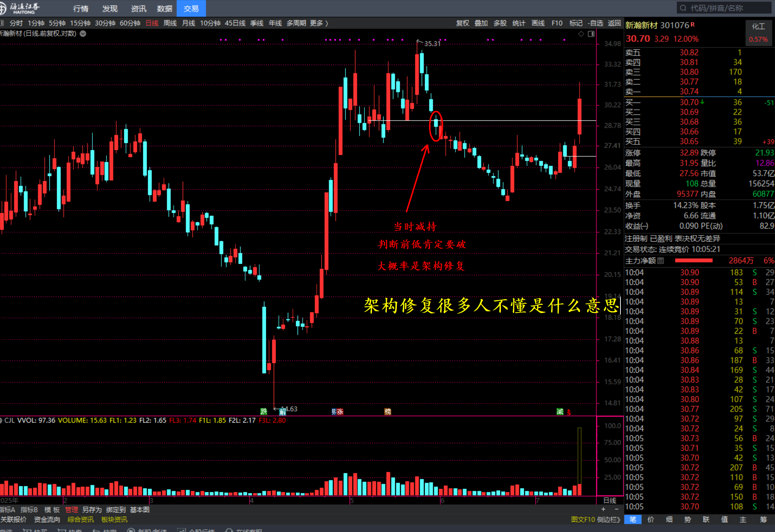The image size is (775, 532).
Task: Switch to 分时 timeframe
Action: (16, 23)
